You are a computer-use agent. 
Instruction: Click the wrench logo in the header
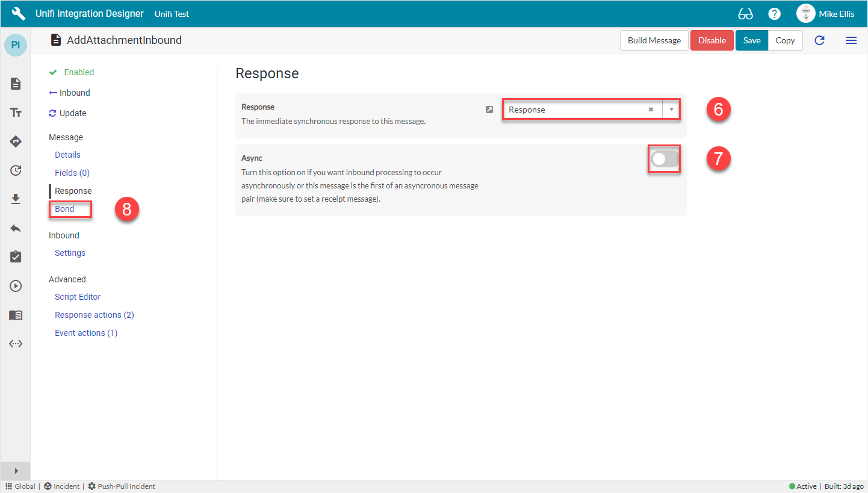[x=19, y=14]
